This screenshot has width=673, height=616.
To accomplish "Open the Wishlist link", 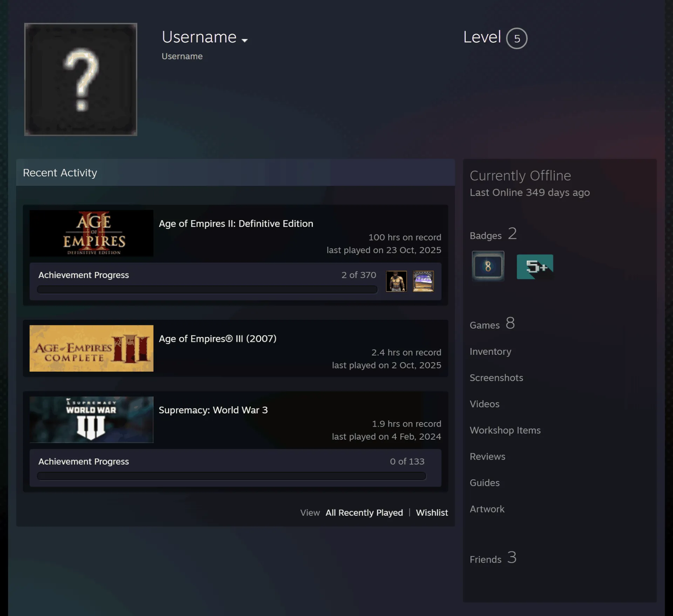I will (432, 513).
